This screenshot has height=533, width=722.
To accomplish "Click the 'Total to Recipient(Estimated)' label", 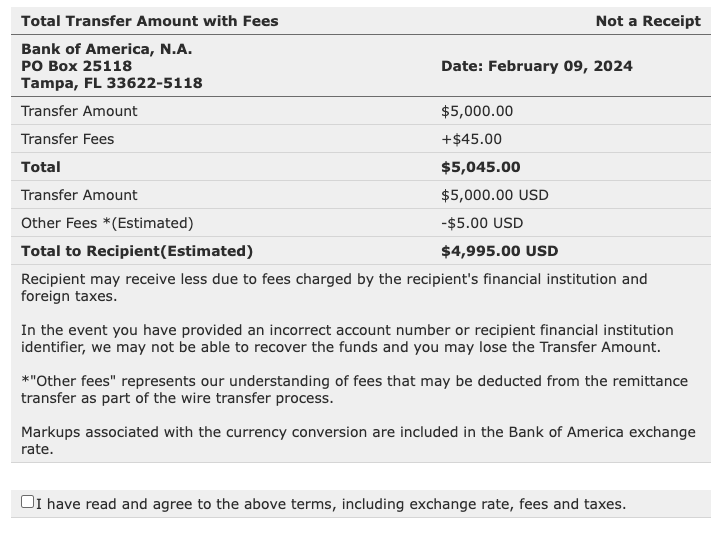I will pyautogui.click(x=137, y=251).
